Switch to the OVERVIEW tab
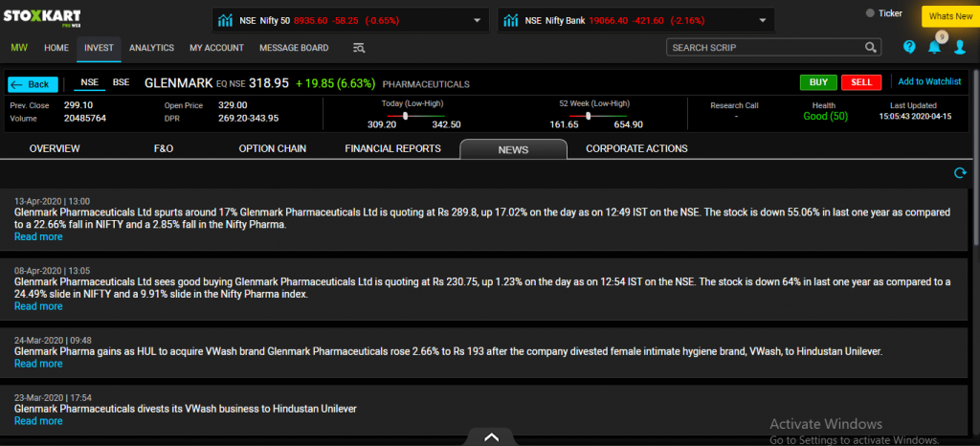 pos(55,148)
